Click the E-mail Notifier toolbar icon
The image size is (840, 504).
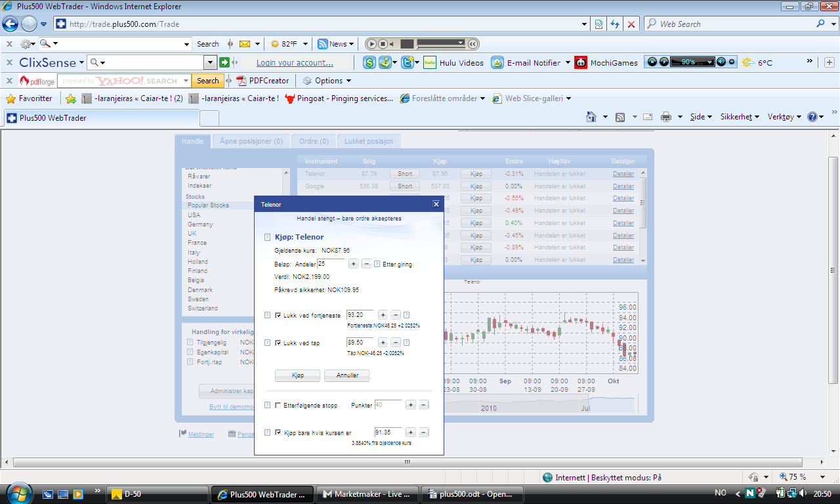click(x=497, y=62)
